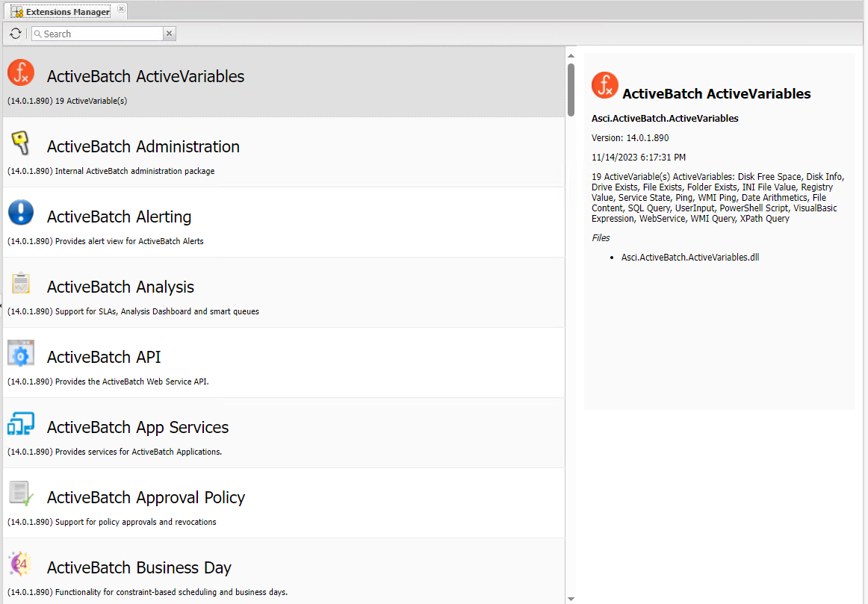
Task: Click inside the Search input box
Action: point(97,33)
